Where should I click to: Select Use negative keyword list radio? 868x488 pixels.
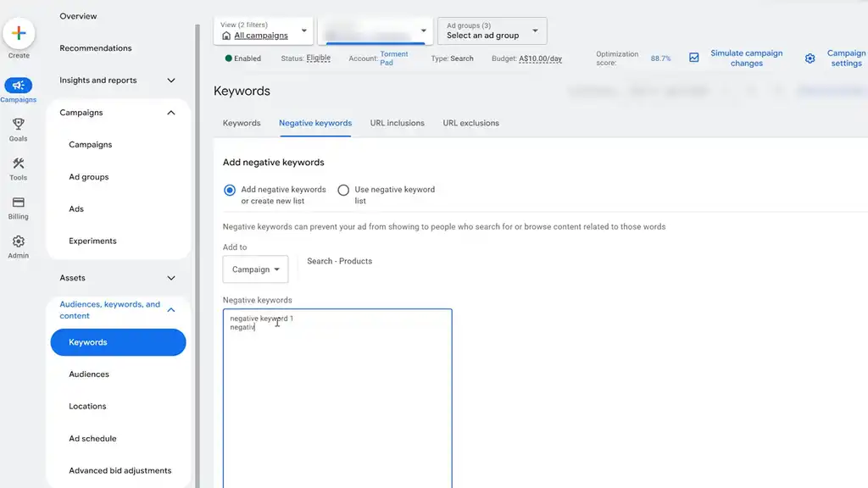343,190
